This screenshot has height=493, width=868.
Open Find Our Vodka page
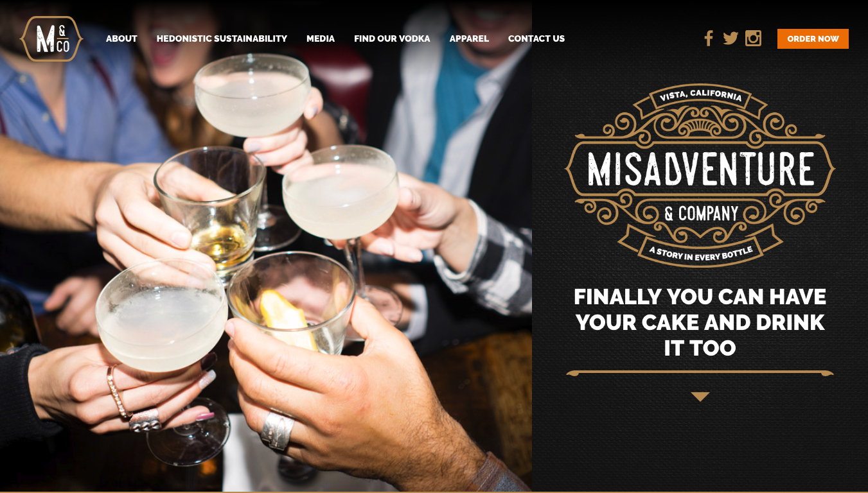392,39
